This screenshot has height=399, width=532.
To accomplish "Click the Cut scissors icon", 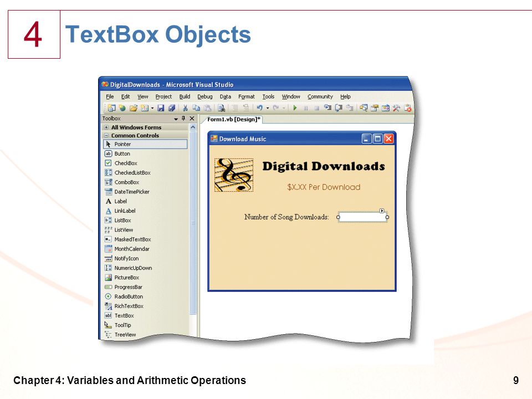I will (185, 108).
